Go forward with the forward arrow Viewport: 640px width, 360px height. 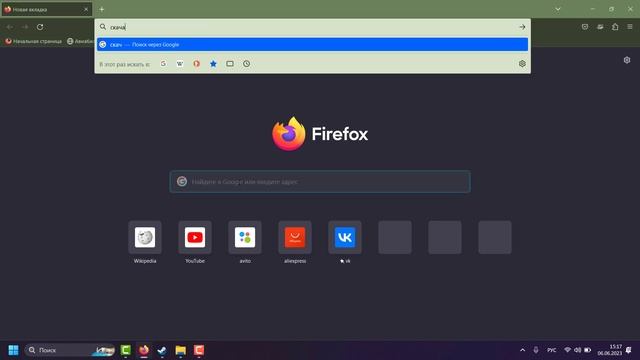click(x=25, y=27)
